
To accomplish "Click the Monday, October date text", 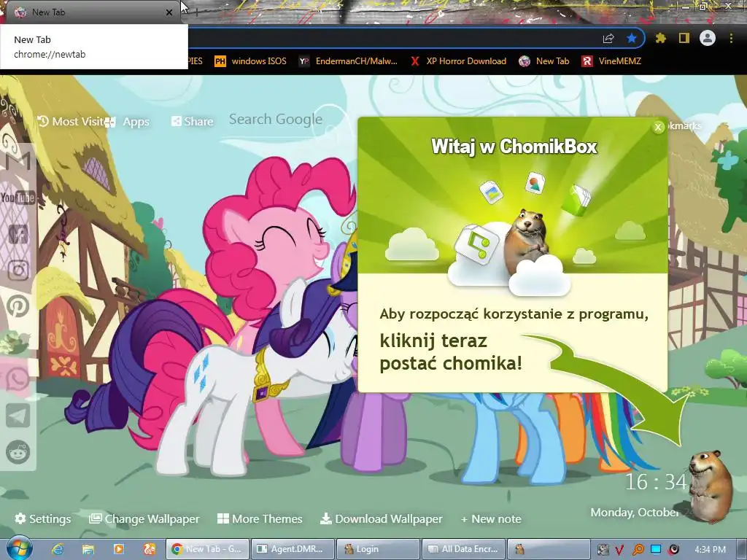I will (x=634, y=513).
